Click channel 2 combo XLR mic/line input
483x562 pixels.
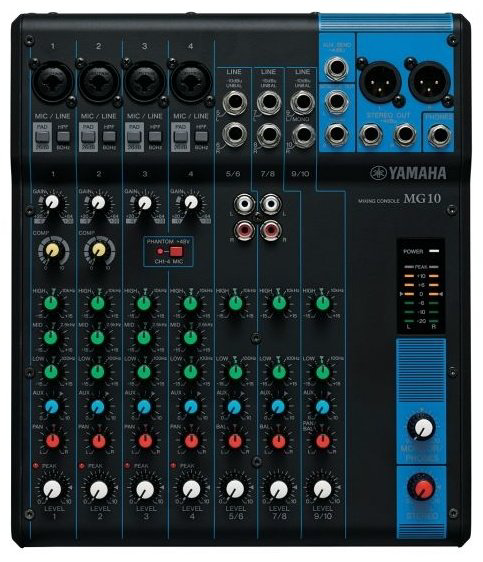(x=99, y=81)
